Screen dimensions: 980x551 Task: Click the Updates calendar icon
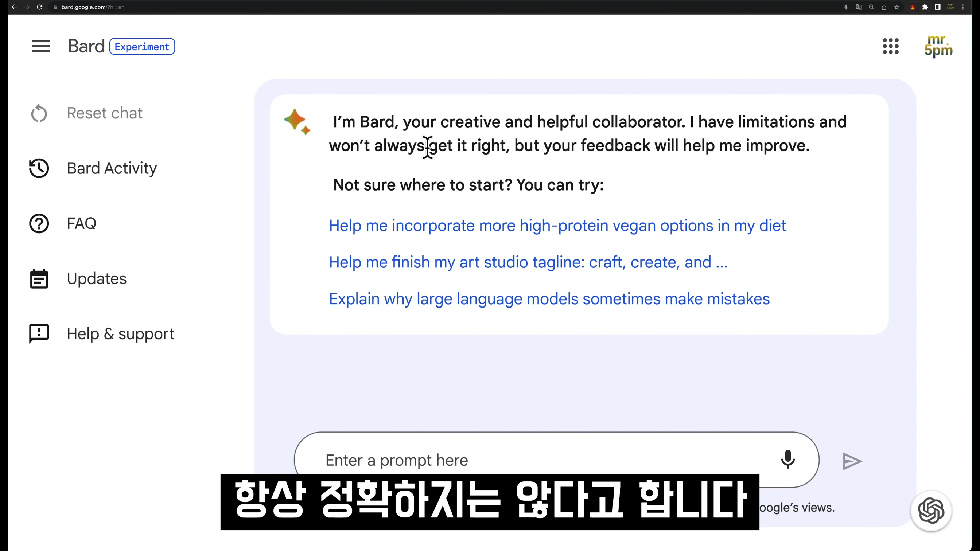point(39,278)
